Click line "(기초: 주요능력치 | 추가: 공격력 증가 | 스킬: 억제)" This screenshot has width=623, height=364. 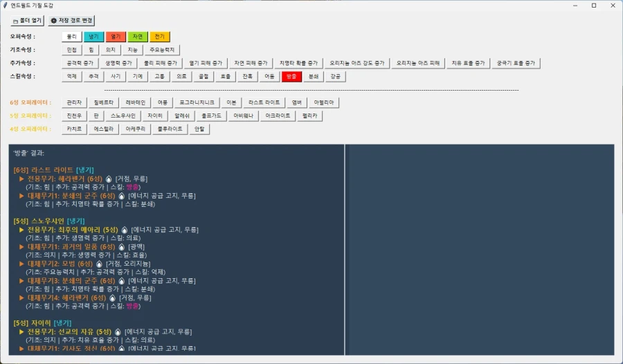(x=96, y=272)
